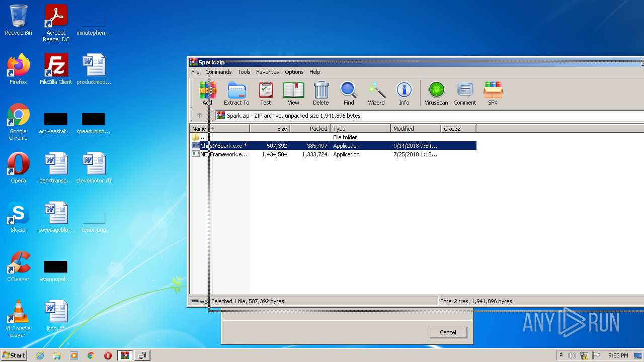This screenshot has height=362, width=644.
Task: Sort by the Type column header
Action: 361,129
